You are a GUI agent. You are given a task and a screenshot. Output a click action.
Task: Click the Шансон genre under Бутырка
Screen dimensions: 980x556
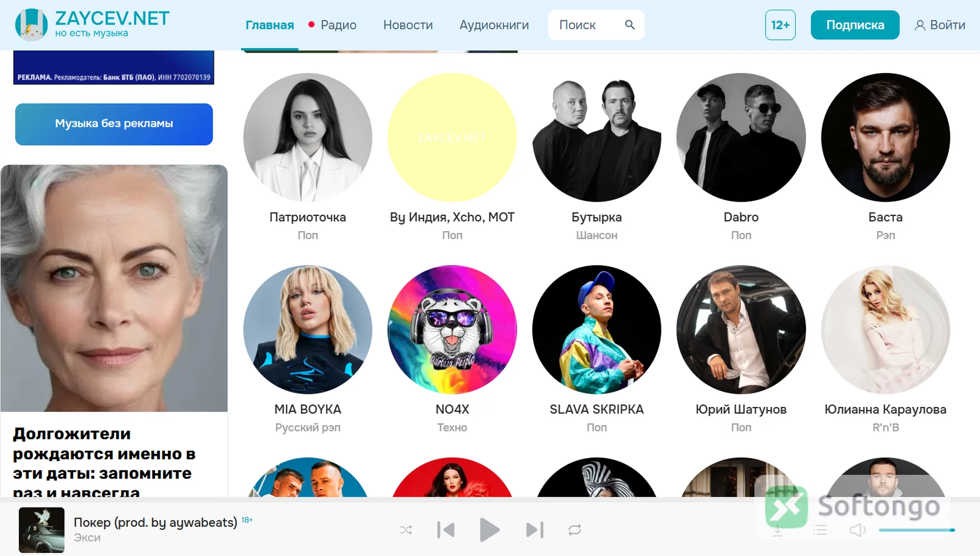coord(597,235)
